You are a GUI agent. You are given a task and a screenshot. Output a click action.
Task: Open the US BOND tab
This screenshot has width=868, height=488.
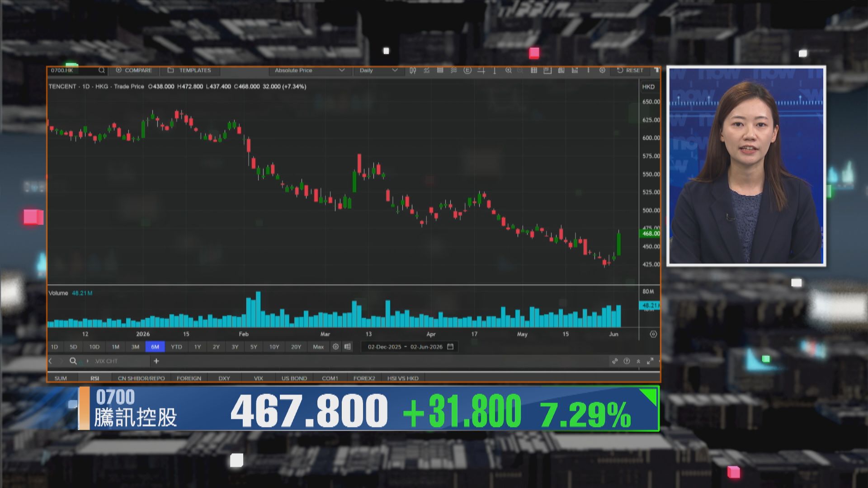tap(294, 378)
